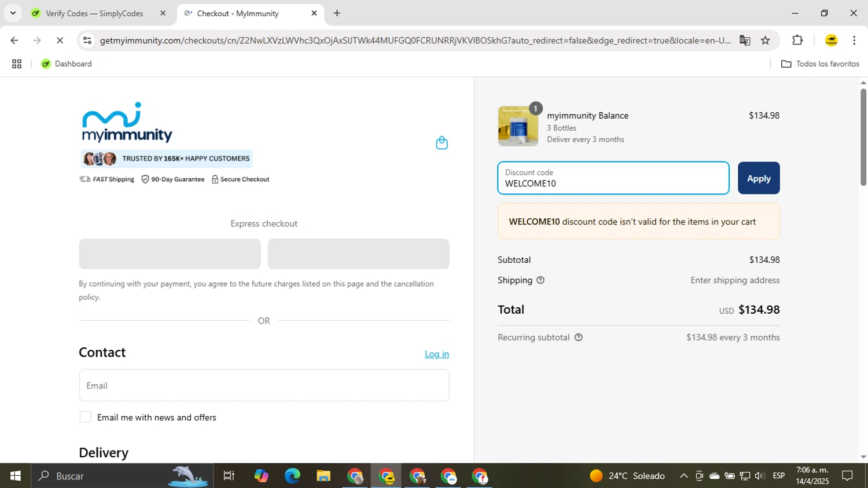This screenshot has width=868, height=488.
Task: Show hidden system tray icons
Action: pyautogui.click(x=684, y=476)
